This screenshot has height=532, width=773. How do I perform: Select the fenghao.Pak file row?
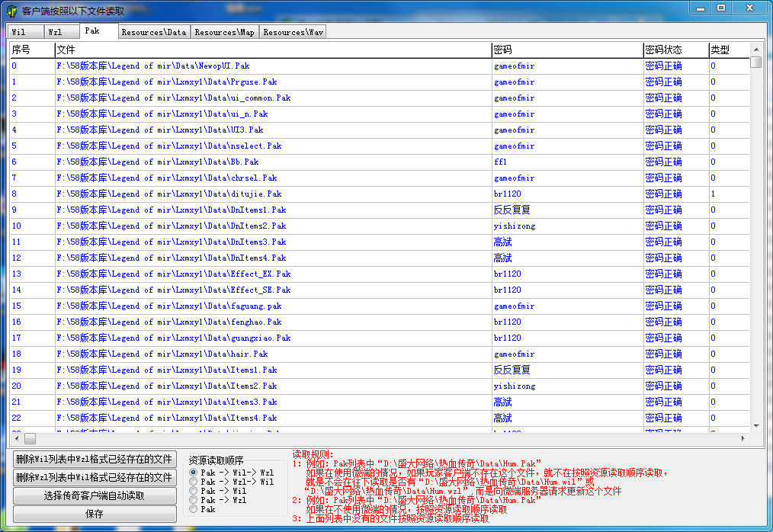click(380, 322)
